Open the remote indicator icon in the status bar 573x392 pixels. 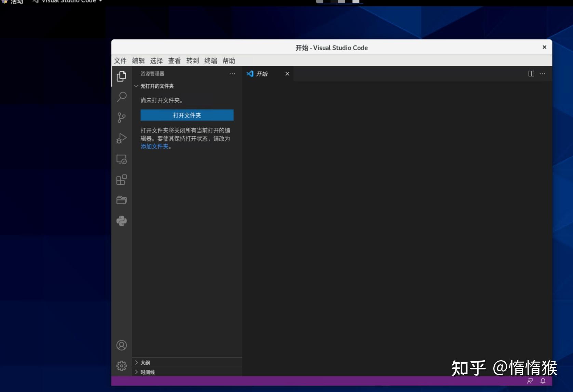530,381
